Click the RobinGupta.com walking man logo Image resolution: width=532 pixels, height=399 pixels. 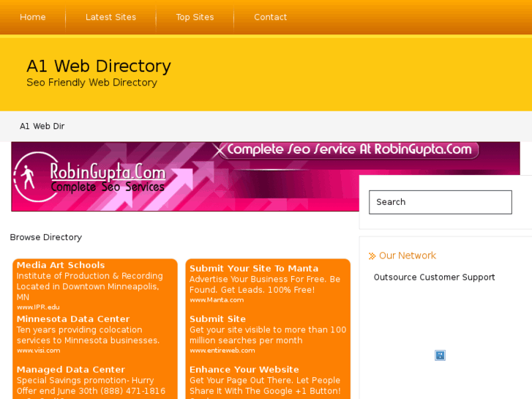tap(29, 177)
